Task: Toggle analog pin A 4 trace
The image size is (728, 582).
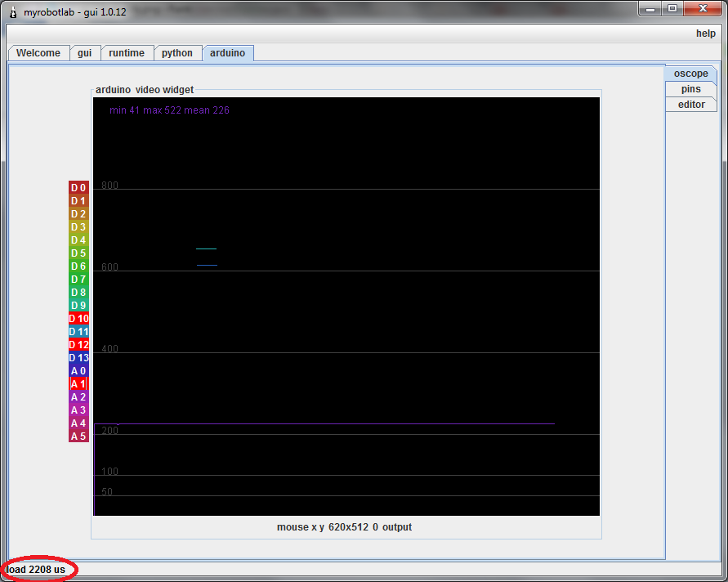Action: (x=78, y=423)
